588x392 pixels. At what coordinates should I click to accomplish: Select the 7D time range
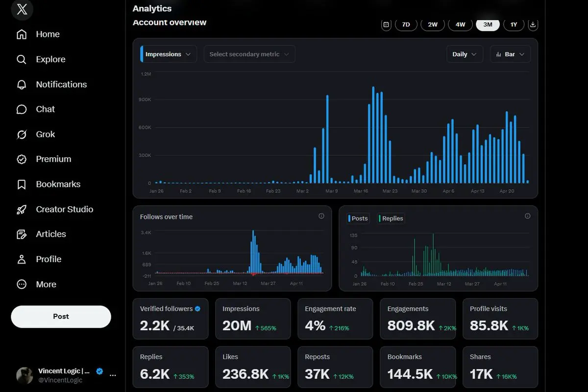coord(406,24)
